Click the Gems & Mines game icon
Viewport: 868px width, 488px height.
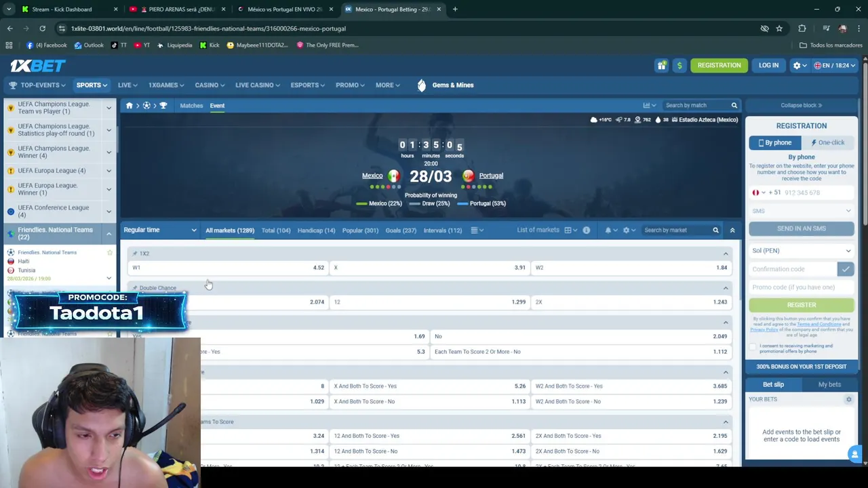[x=422, y=85]
